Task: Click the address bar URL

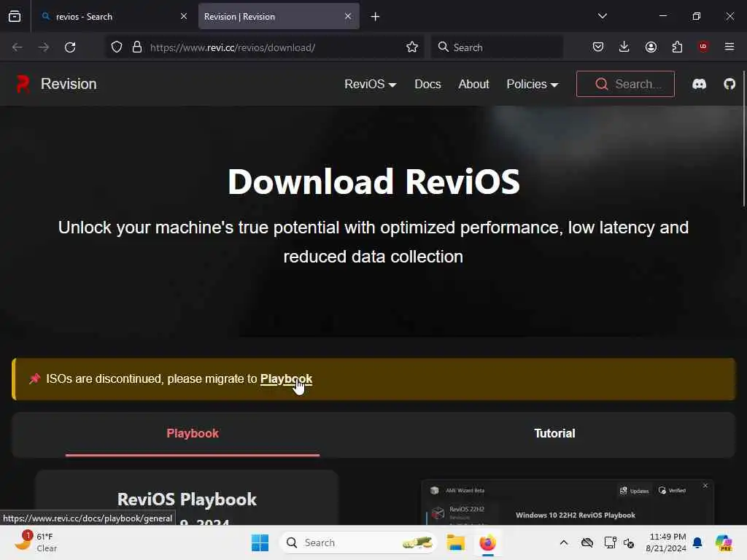Action: point(233,47)
